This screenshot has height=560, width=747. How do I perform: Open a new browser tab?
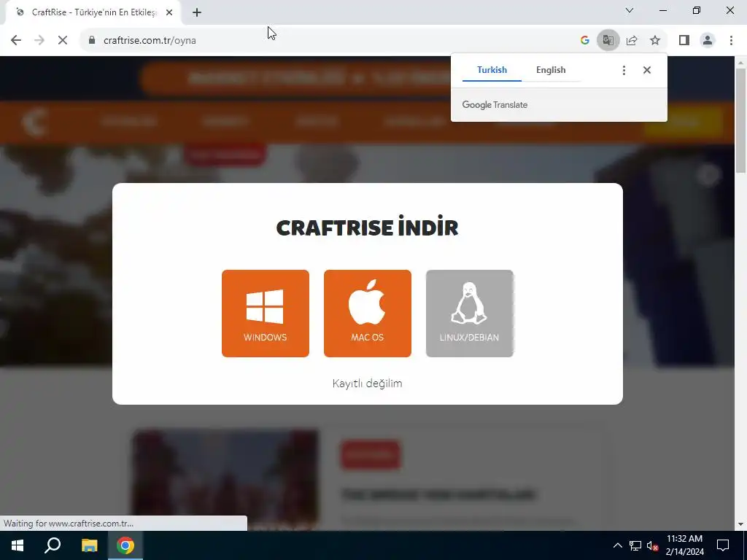tap(197, 13)
